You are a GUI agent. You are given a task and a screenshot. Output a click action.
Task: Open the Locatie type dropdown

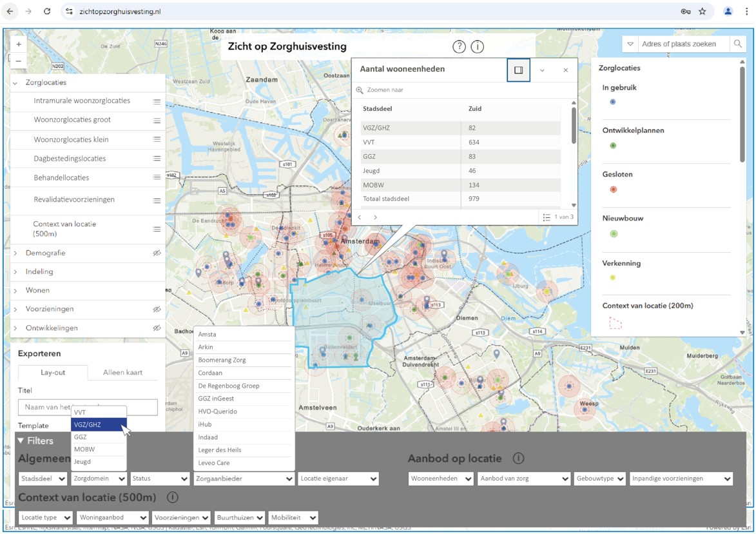tap(46, 518)
